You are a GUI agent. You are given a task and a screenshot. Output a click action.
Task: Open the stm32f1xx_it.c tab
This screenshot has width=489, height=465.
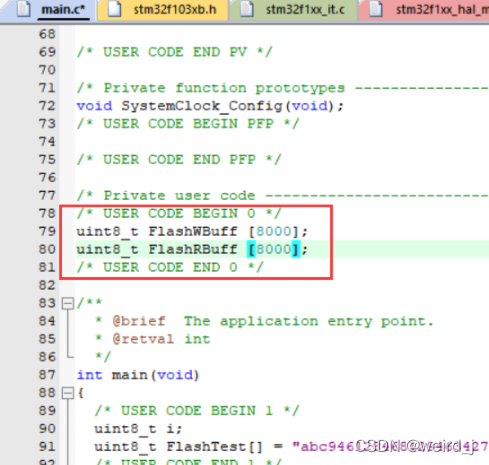click(x=294, y=10)
